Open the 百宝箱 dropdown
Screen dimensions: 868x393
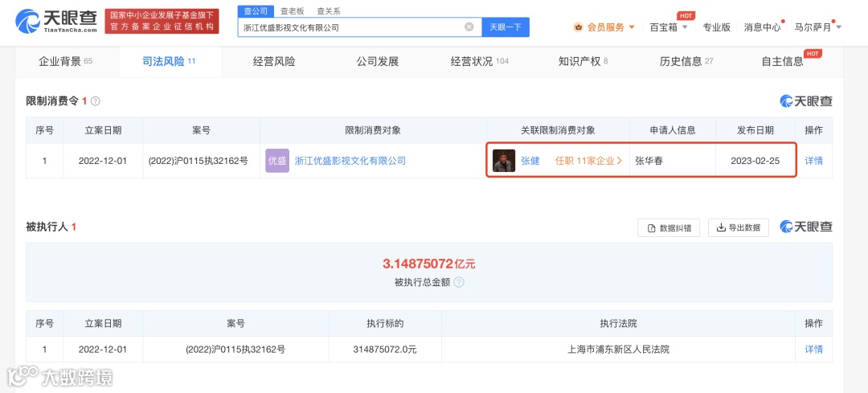669,27
